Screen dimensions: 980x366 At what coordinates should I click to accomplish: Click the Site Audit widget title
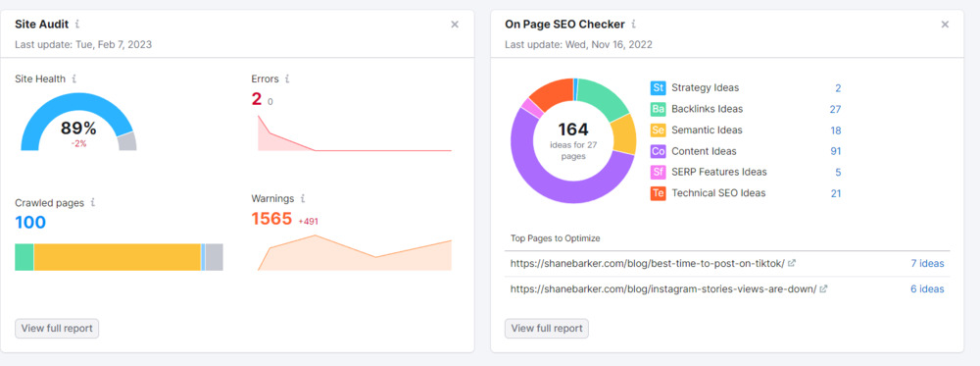click(42, 25)
